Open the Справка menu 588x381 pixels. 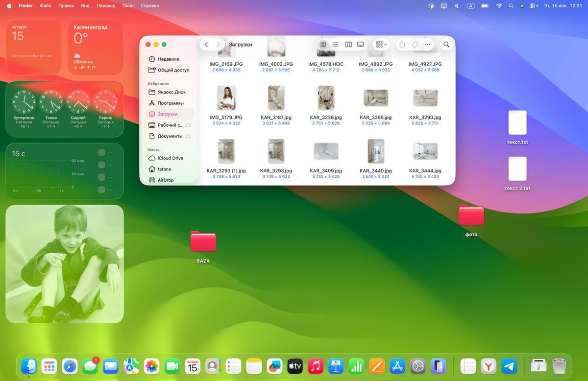(149, 6)
